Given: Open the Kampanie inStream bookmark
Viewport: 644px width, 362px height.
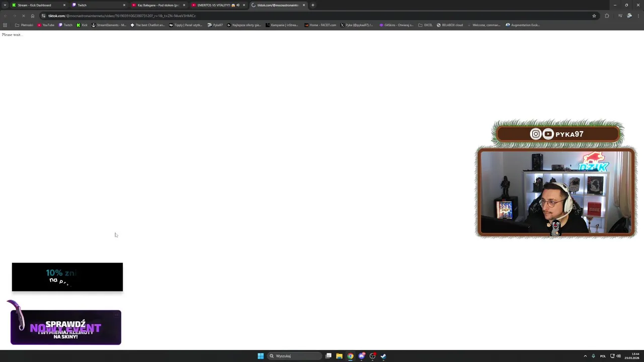Looking at the screenshot, I should [x=282, y=25].
